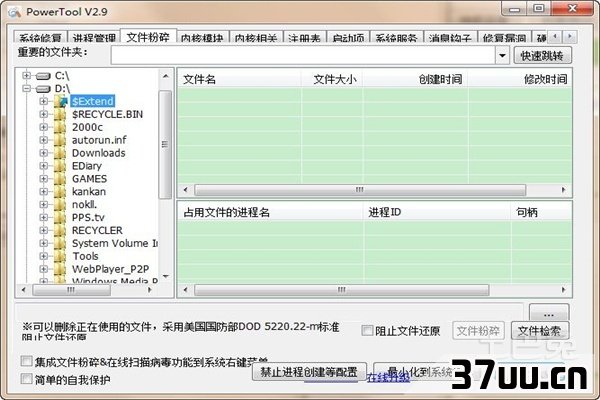Click the autorun.inf folder icon

click(x=60, y=140)
